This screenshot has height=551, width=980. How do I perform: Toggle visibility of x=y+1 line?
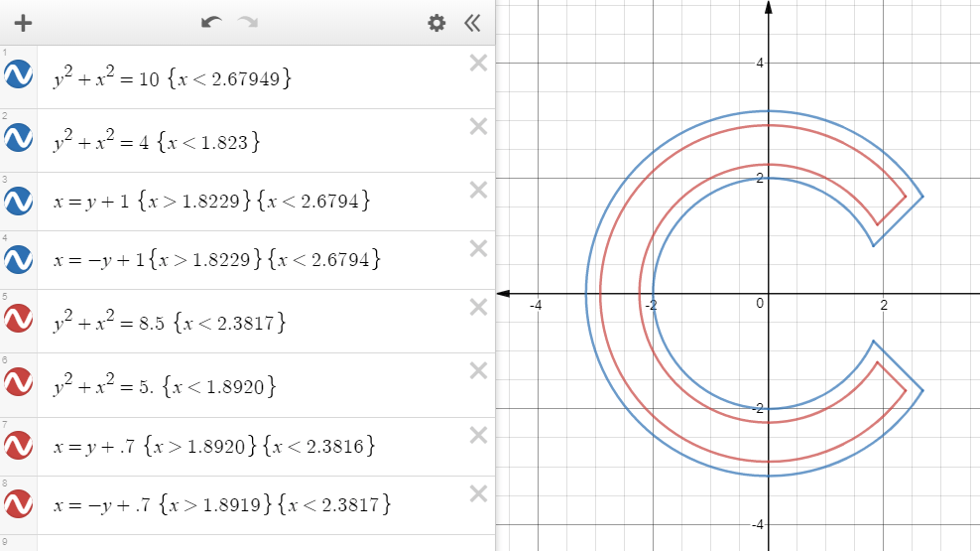[x=18, y=201]
